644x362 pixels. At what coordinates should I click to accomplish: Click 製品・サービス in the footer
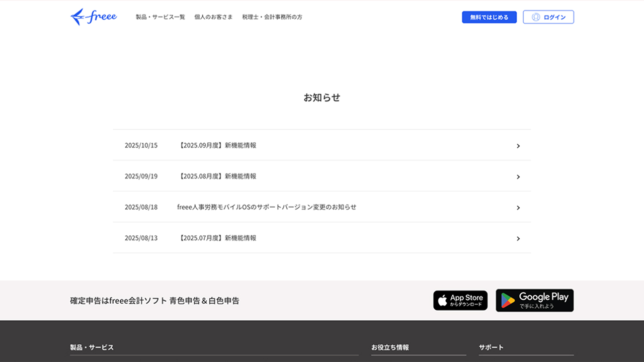[92, 347]
